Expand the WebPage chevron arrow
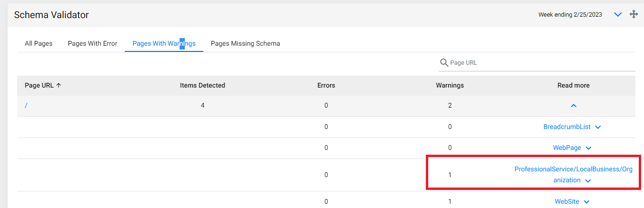Image resolution: width=644 pixels, height=208 pixels. 588,149
